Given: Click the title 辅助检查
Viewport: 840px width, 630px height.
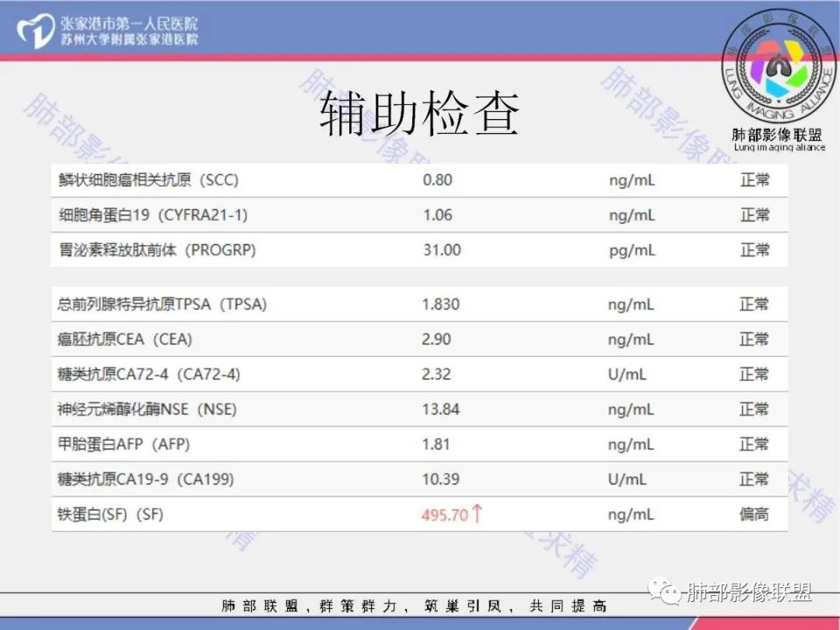Looking at the screenshot, I should pyautogui.click(x=419, y=114).
